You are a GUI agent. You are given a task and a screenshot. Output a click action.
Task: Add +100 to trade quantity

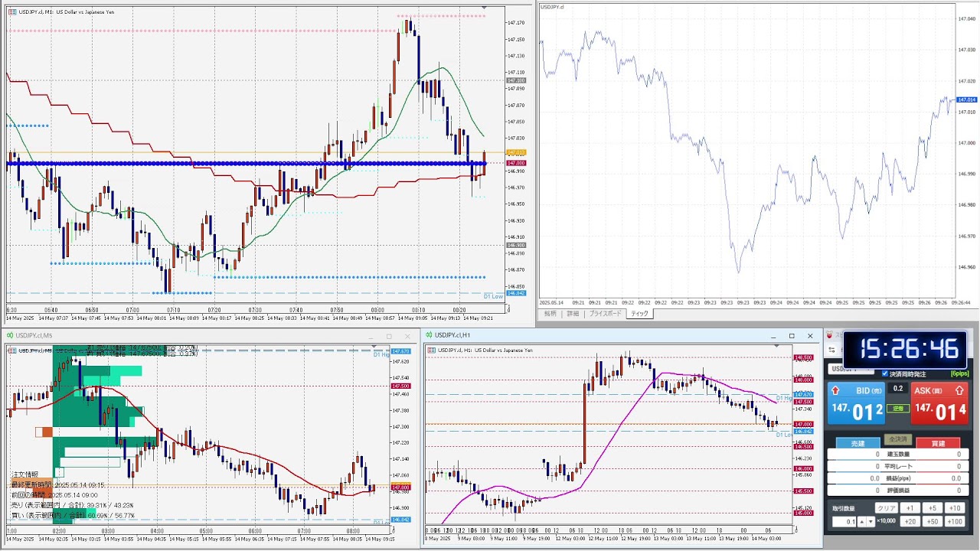(954, 521)
